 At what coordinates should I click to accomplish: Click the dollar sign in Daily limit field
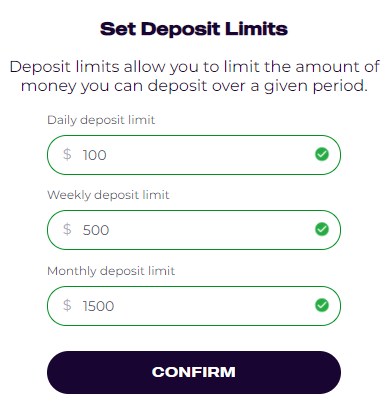[67, 154]
